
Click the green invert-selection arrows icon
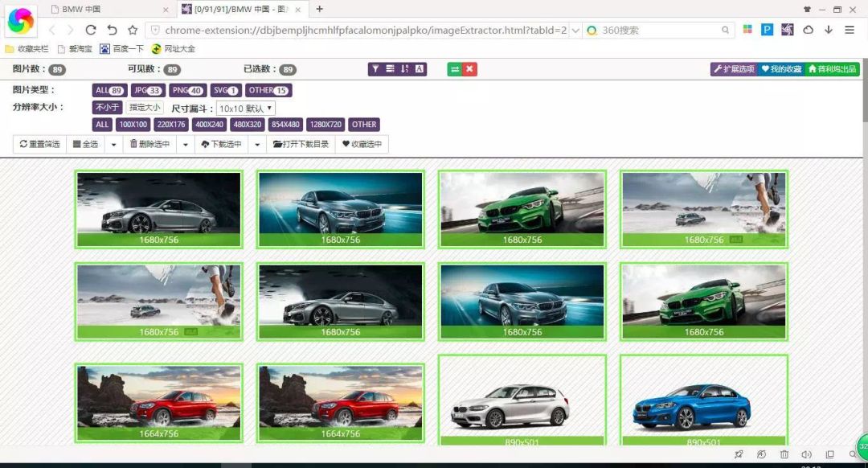(x=454, y=68)
